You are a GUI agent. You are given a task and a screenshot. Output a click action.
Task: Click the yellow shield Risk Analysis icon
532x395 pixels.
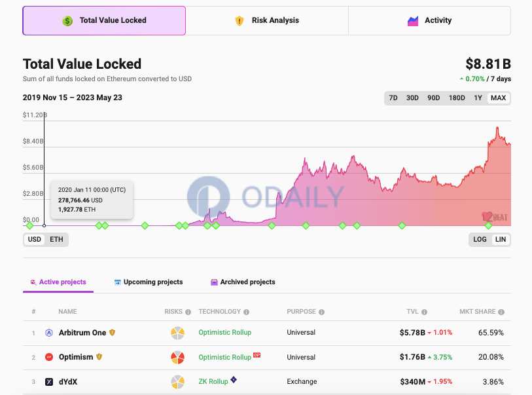click(239, 21)
